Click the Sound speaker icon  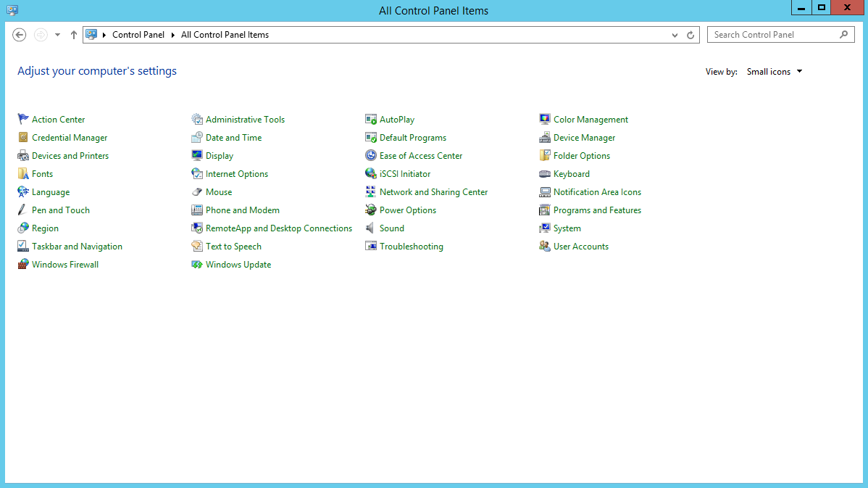click(370, 228)
